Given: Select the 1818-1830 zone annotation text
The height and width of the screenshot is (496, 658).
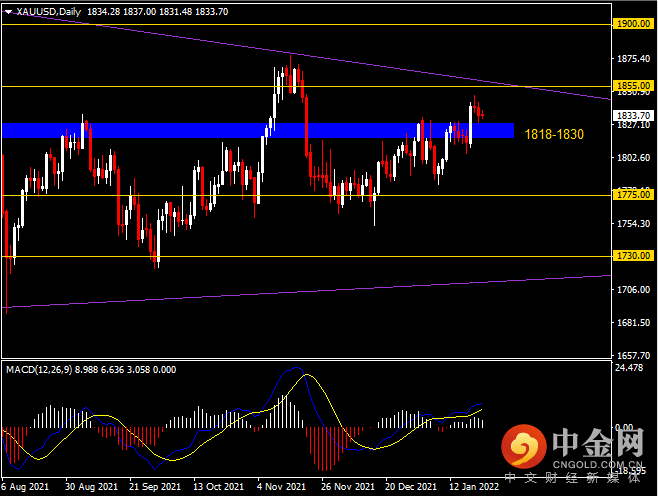Looking at the screenshot, I should pyautogui.click(x=554, y=134).
